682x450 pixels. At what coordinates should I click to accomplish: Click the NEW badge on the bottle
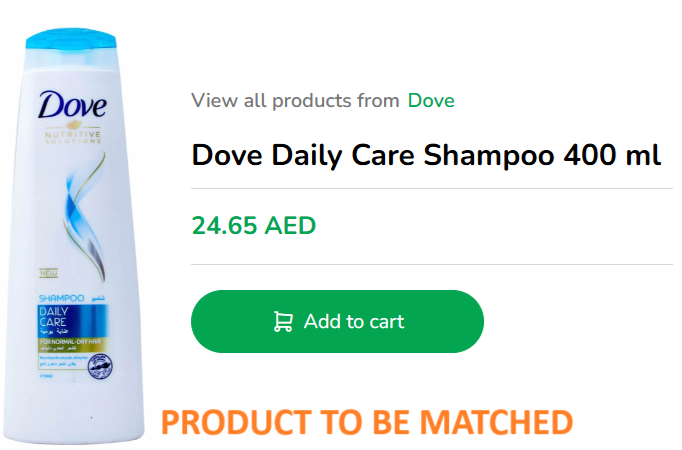[49, 273]
